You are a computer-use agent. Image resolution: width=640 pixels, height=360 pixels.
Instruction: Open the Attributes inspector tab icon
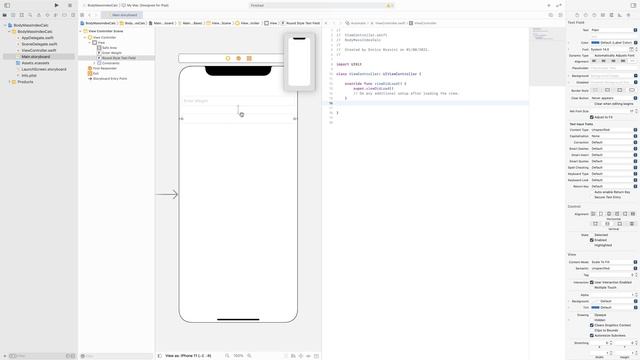pos(611,15)
